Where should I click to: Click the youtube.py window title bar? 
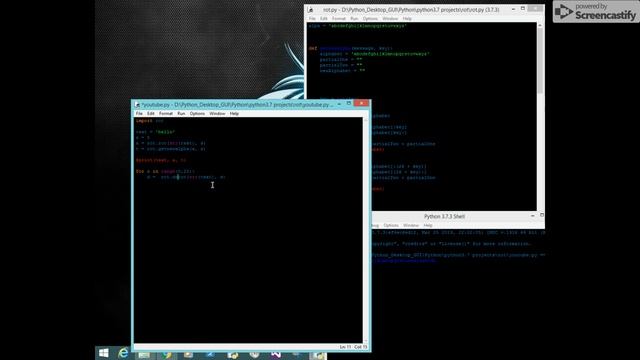click(x=237, y=105)
